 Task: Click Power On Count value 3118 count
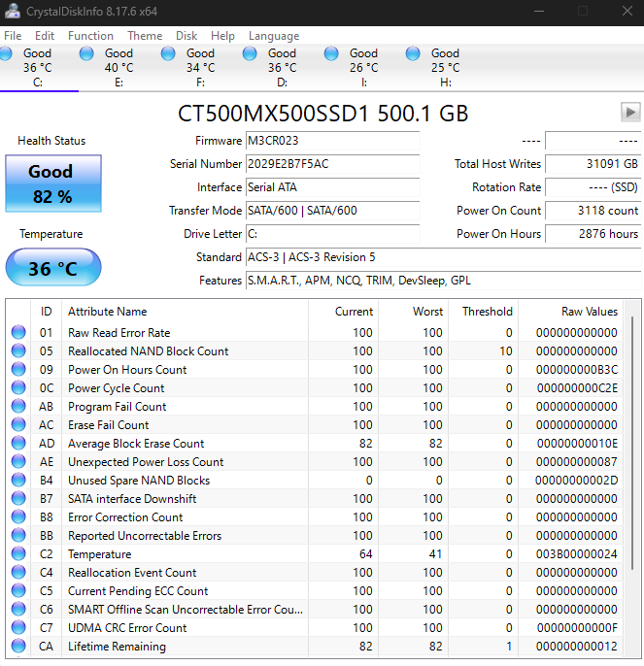[593, 211]
